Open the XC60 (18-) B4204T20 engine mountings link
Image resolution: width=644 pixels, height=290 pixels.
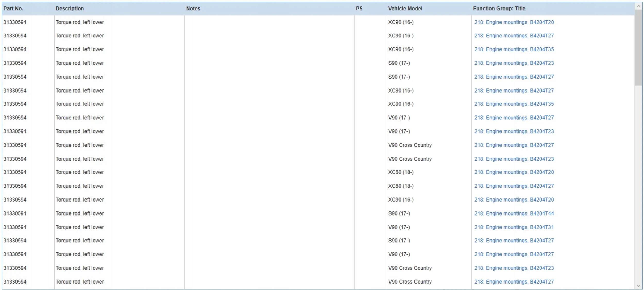click(x=514, y=172)
